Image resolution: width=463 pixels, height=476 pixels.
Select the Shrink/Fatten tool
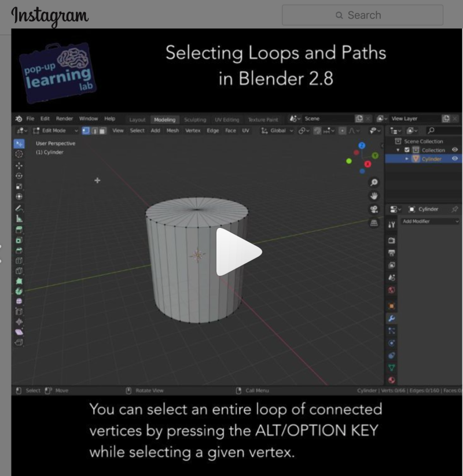pyautogui.click(x=19, y=322)
